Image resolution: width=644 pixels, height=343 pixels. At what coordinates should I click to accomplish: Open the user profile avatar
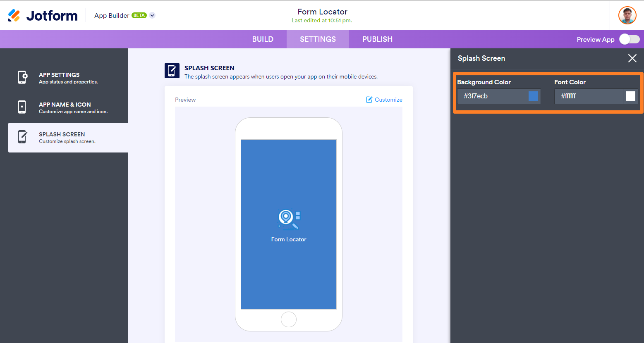tap(627, 15)
